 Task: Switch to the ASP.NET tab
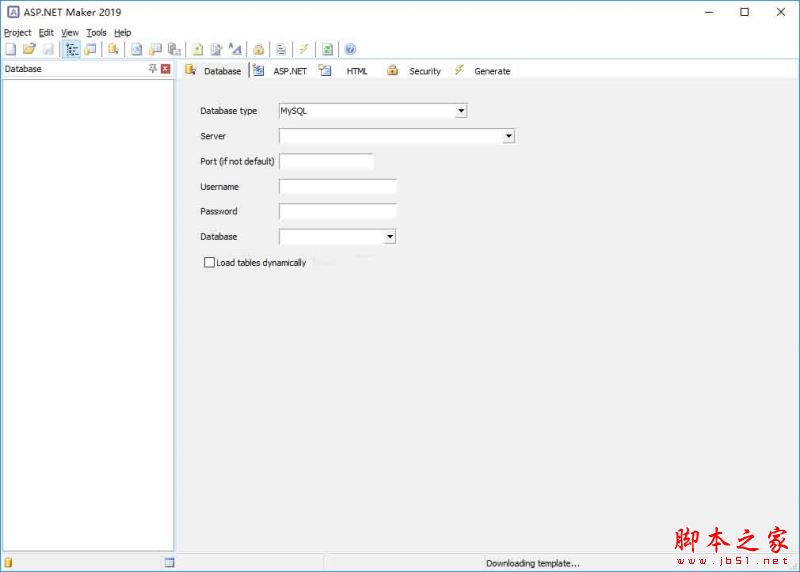(x=281, y=71)
